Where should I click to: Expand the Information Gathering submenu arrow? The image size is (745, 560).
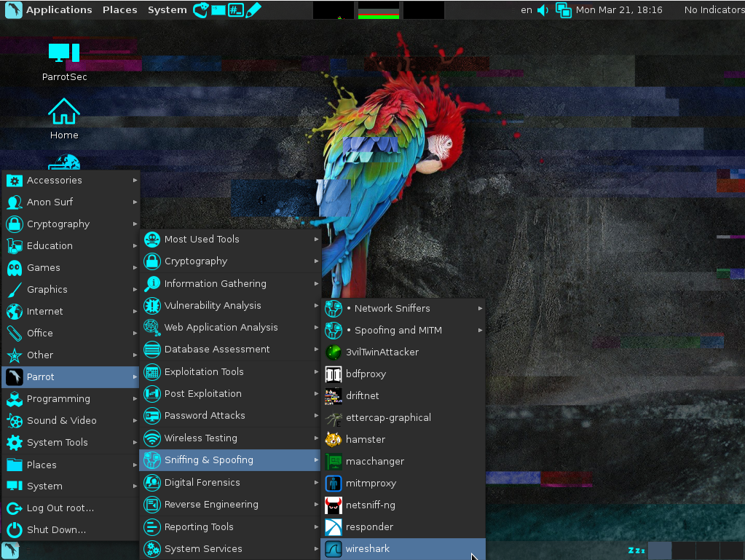point(316,283)
